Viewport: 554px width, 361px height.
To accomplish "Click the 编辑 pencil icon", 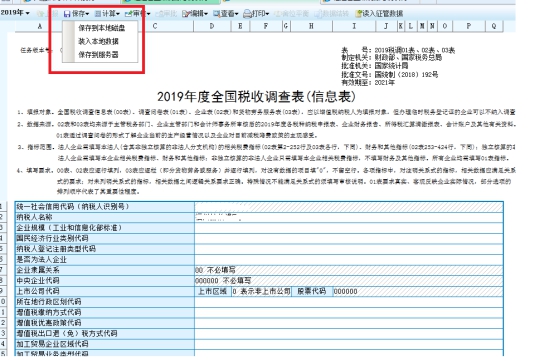I will click(185, 14).
